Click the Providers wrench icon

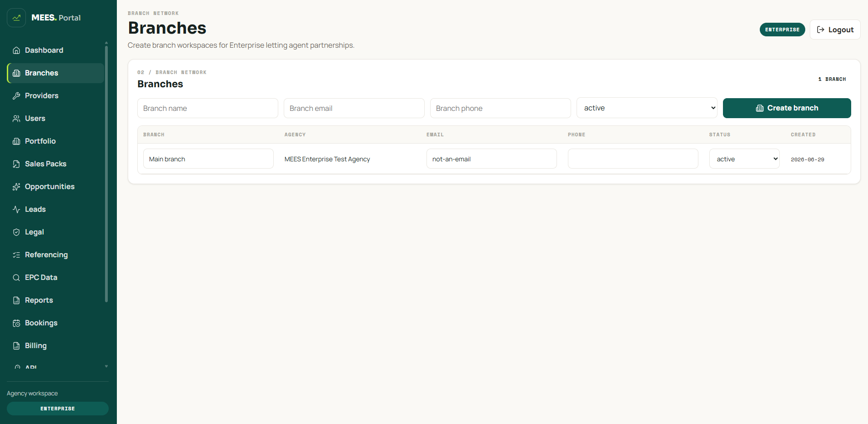(16, 96)
